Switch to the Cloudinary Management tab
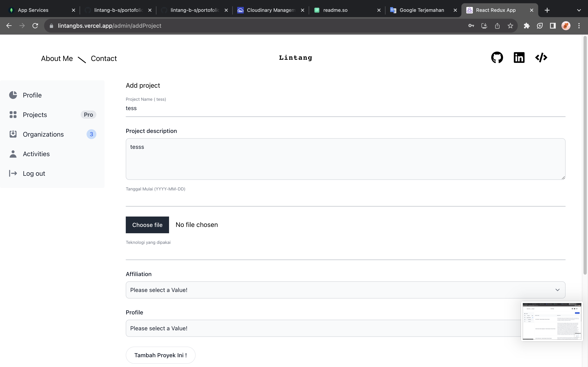588x367 pixels. [271, 10]
